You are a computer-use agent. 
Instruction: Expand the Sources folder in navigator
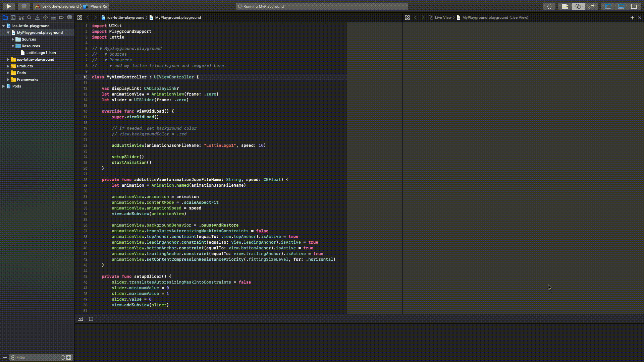(12, 39)
